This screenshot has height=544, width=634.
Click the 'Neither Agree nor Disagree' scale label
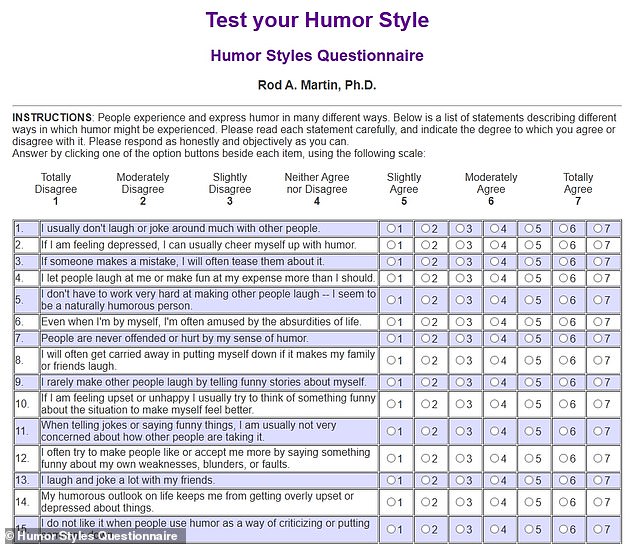coord(316,184)
